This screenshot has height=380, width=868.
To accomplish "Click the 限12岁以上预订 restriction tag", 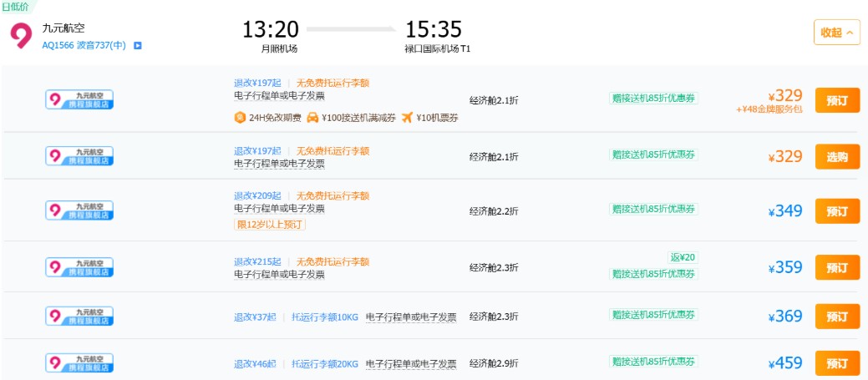I will 270,225.
